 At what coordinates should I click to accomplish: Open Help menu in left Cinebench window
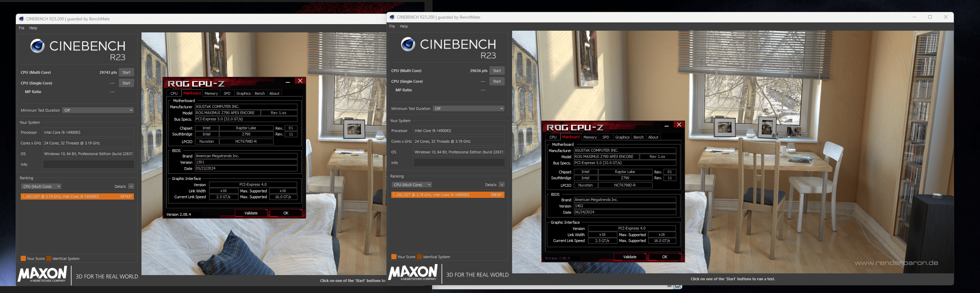[x=33, y=28]
